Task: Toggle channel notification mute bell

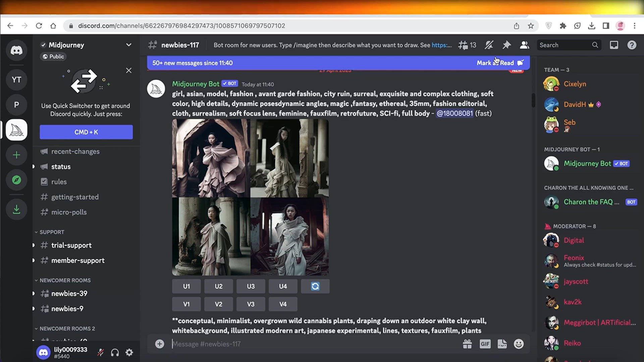Action: (x=489, y=45)
